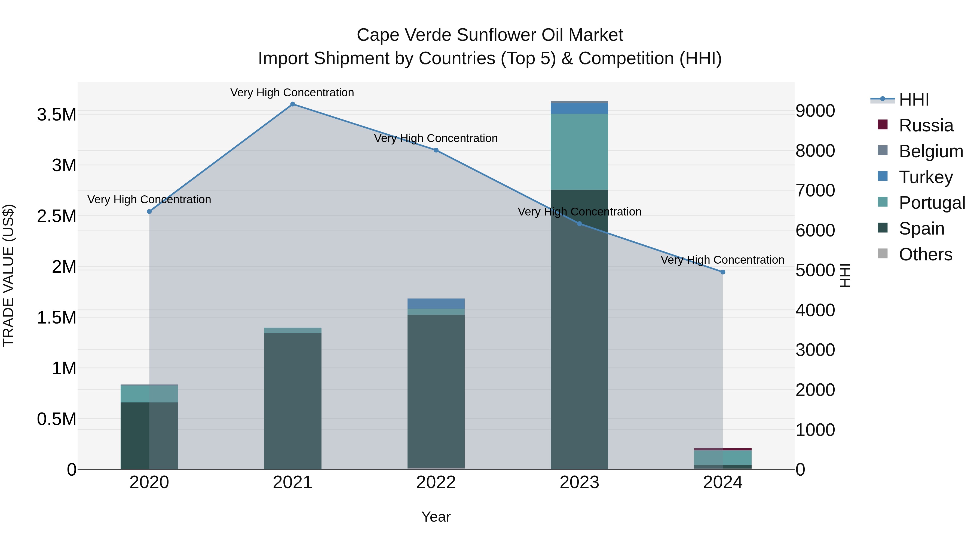Click the 2024 HHI data point
The image size is (980, 551).
(723, 272)
